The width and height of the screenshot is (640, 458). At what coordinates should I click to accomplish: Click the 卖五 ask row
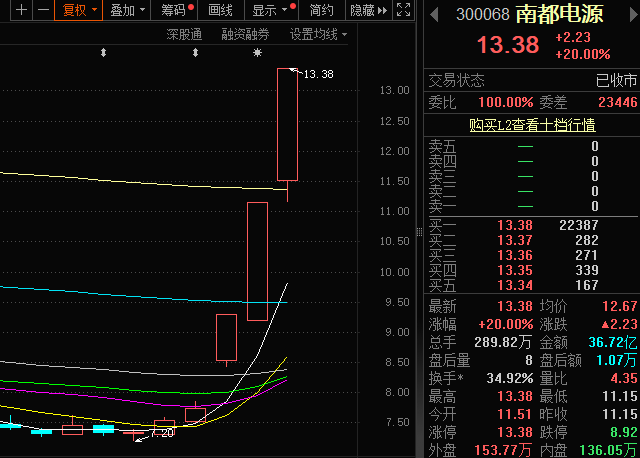click(532, 146)
